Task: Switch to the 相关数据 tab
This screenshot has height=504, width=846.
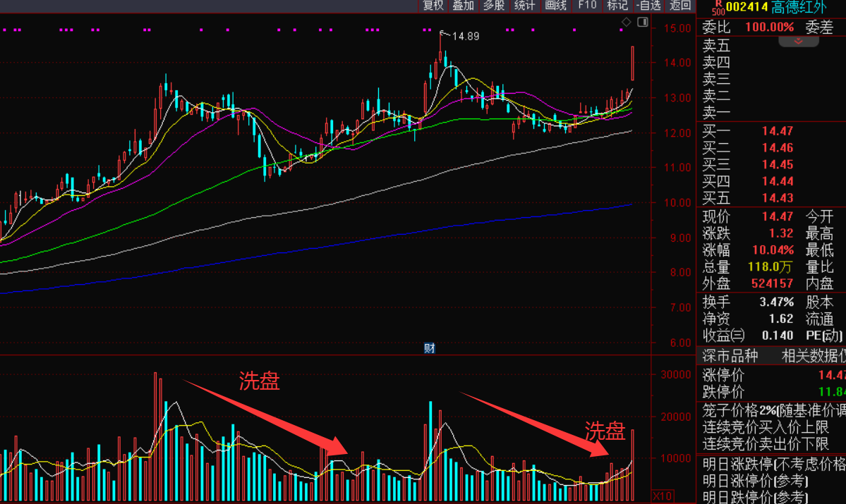Action: pos(813,356)
